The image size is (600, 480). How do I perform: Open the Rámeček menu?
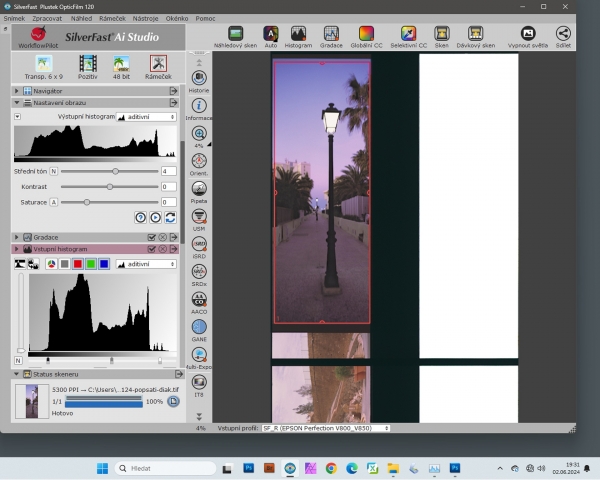pos(112,18)
